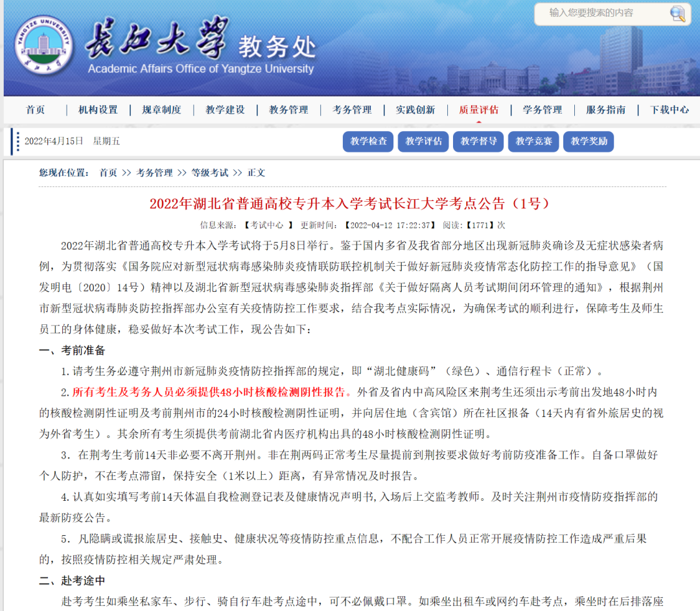Screen dimensions: 700x611
Task: Click the 教学评估 button
Action: point(423,141)
